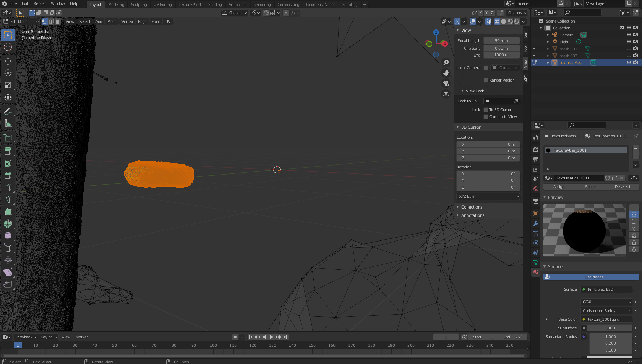Screen dimensions: 642x364
Task: Select the Cursor tool in the left toolbar
Action: (x=8, y=47)
